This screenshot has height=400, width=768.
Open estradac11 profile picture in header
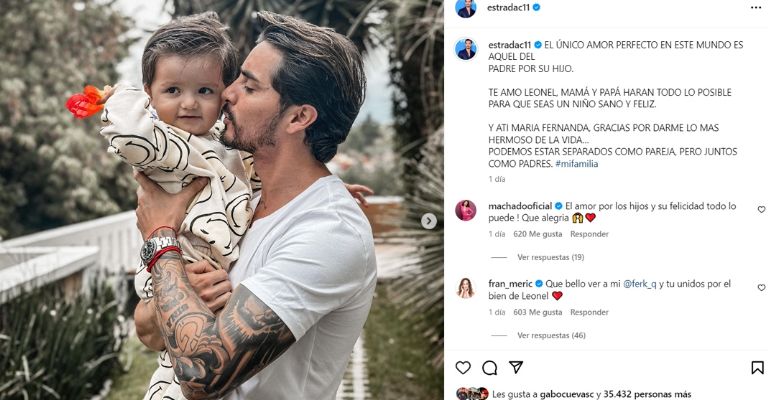465,8
